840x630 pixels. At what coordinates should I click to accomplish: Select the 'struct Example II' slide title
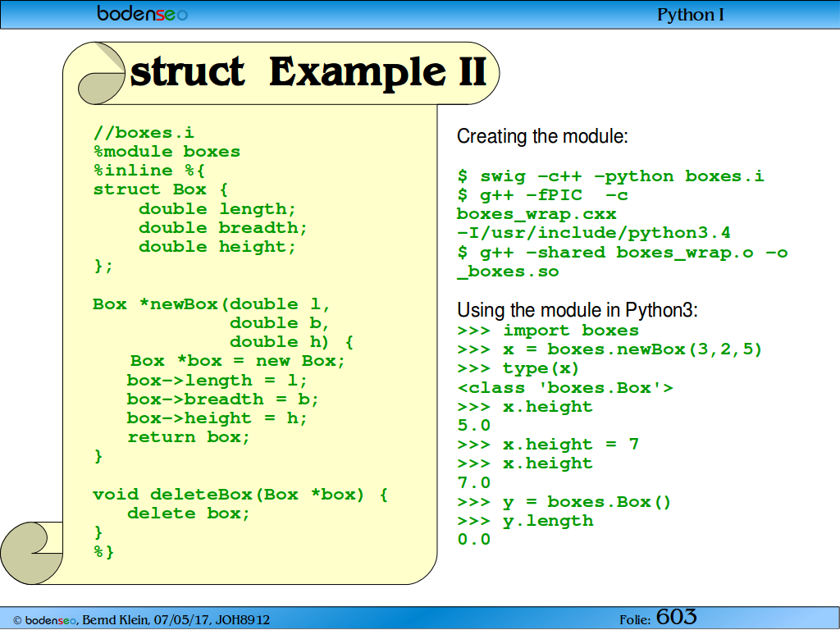tap(308, 72)
